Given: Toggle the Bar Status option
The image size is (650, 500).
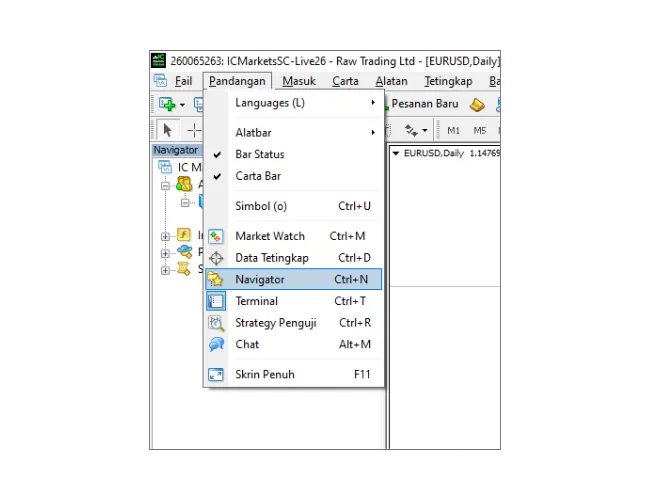Looking at the screenshot, I should click(293, 154).
